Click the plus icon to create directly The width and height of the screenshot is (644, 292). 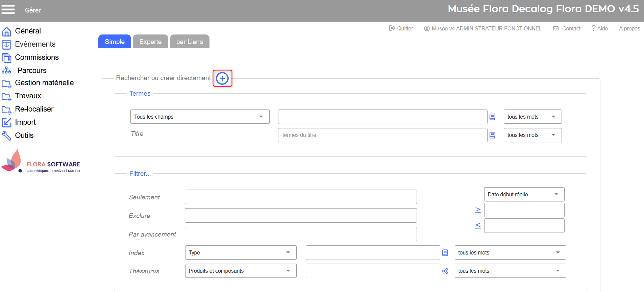(x=222, y=78)
